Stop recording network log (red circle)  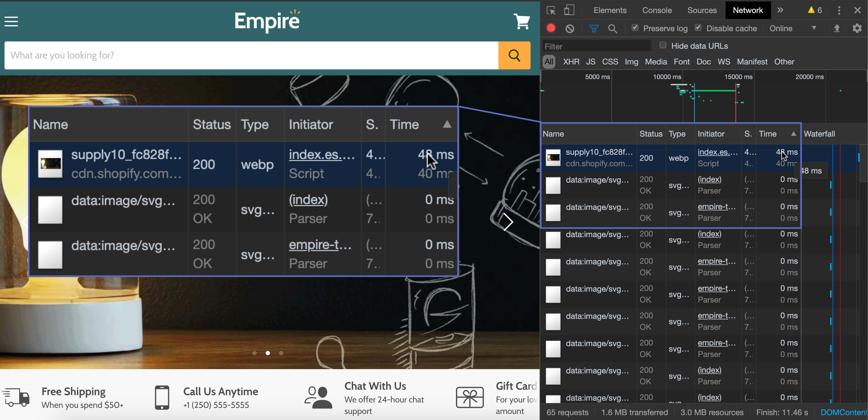click(551, 28)
